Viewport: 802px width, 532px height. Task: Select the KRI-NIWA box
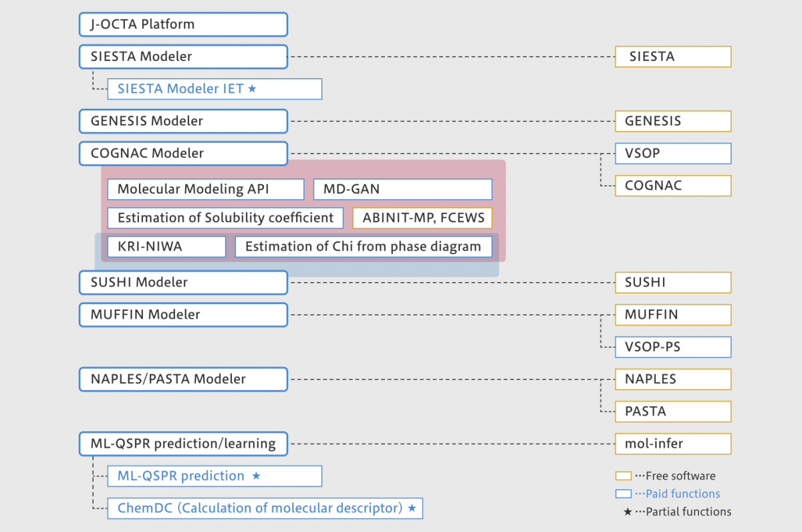166,247
